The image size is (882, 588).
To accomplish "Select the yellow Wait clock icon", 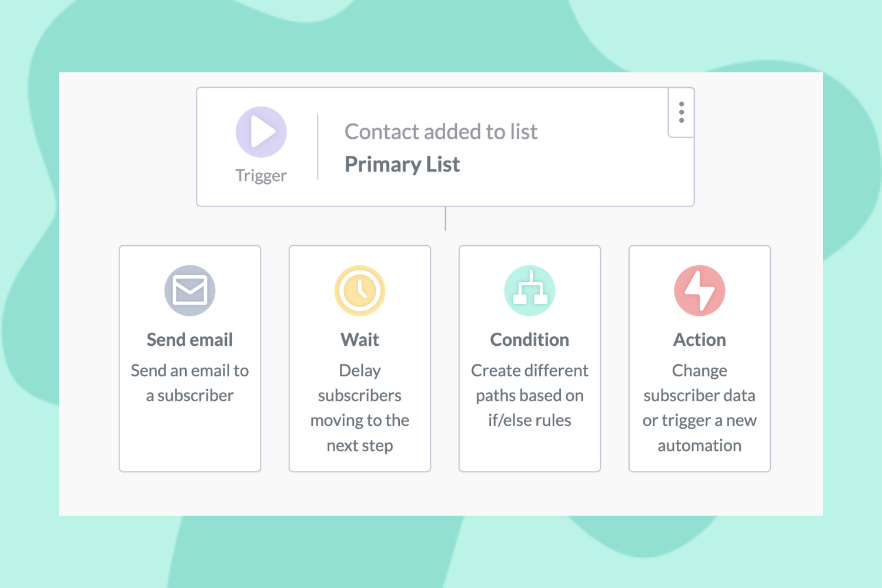I will point(360,290).
